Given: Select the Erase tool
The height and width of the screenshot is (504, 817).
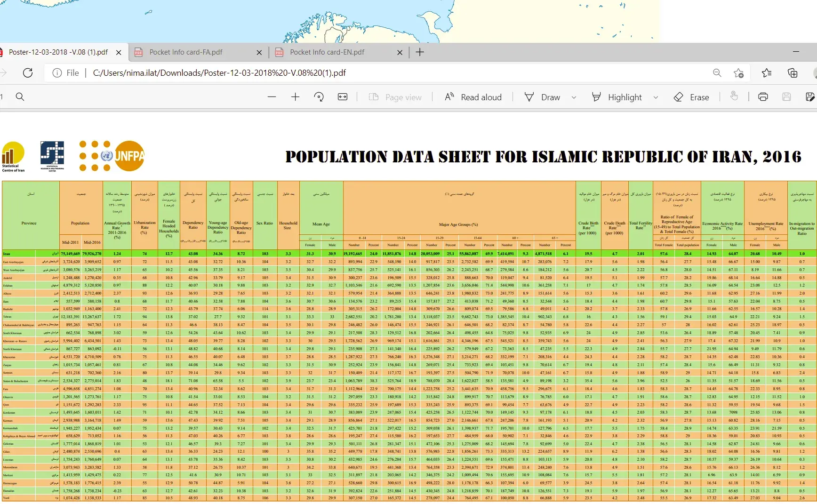Looking at the screenshot, I should coord(691,97).
